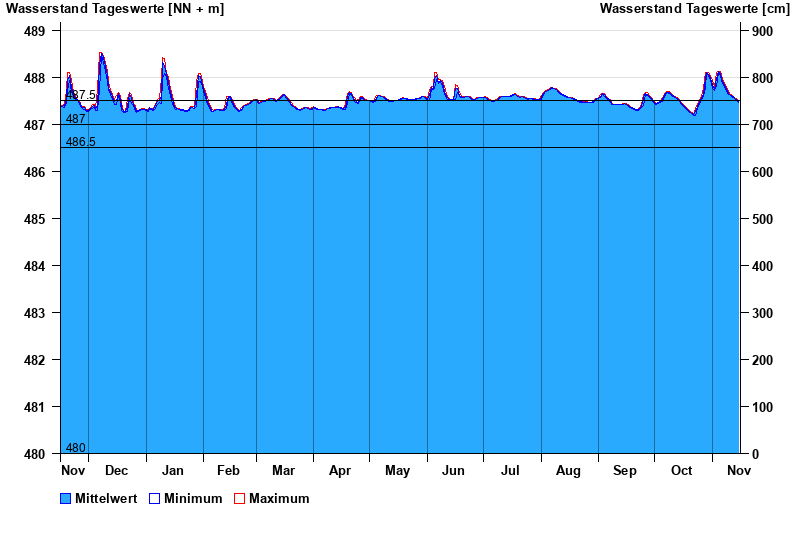The width and height of the screenshot is (800, 550).
Task: Click the 900 tick on right axis
Action: coord(763,31)
